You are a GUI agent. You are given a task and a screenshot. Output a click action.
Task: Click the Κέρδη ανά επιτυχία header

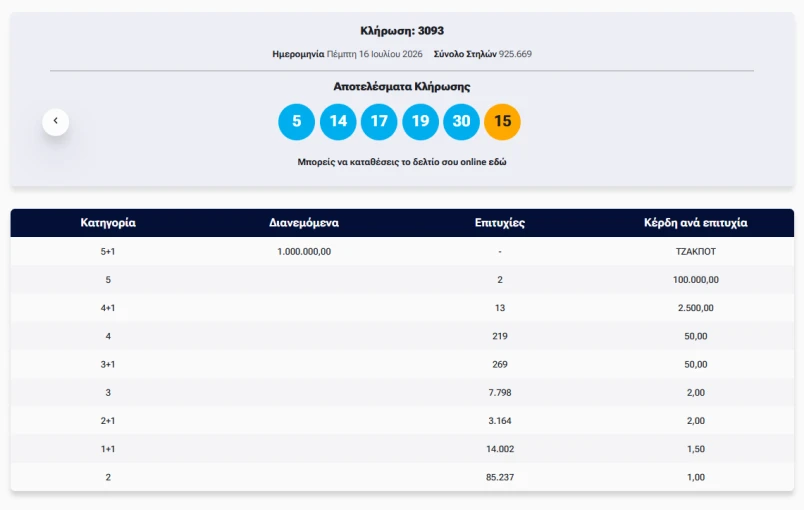[x=696, y=222]
